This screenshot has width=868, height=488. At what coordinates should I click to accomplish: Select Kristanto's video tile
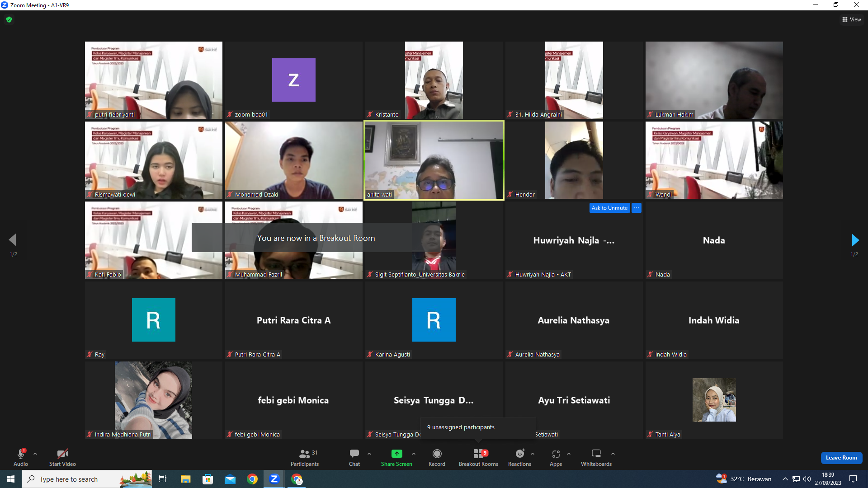pyautogui.click(x=434, y=80)
